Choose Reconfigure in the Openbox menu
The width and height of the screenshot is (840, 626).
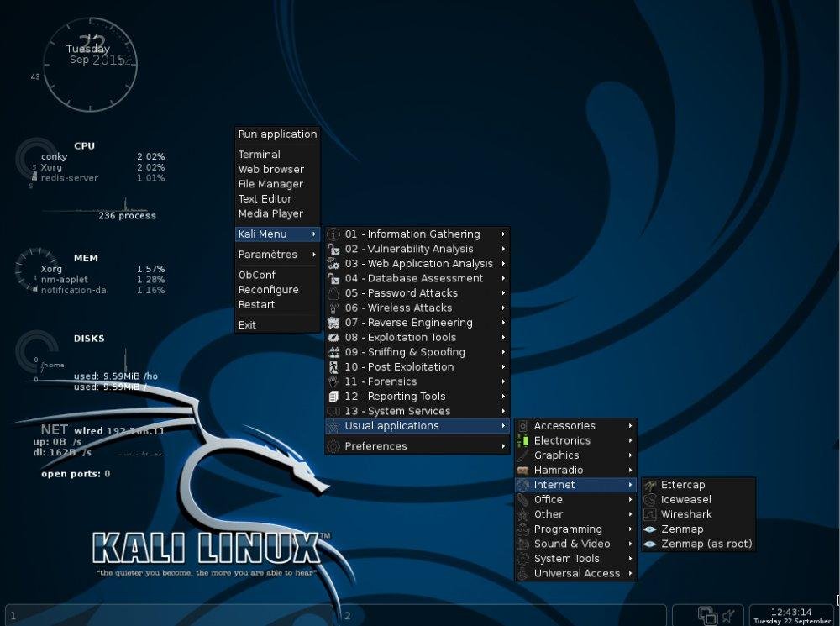click(277, 290)
